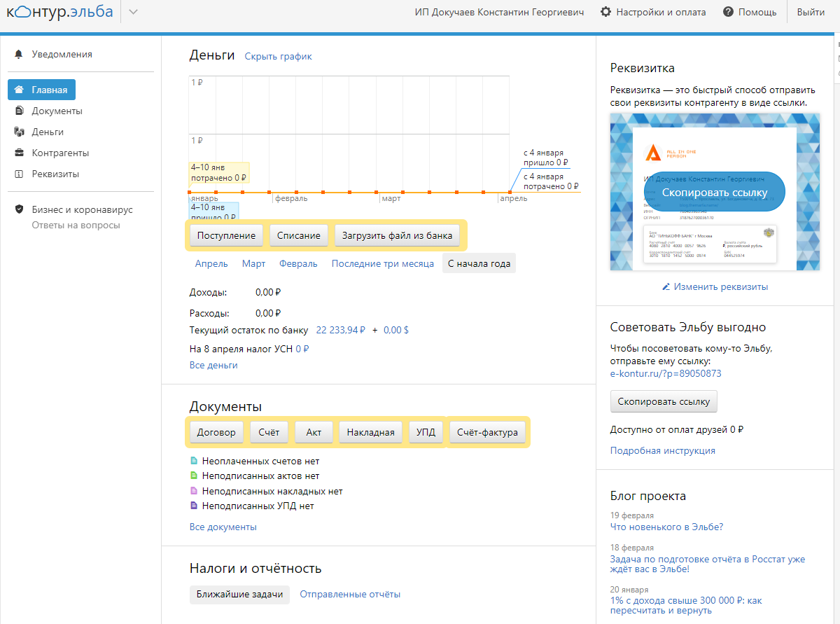Click Неоплаченных счетов нет row

[x=255, y=461]
